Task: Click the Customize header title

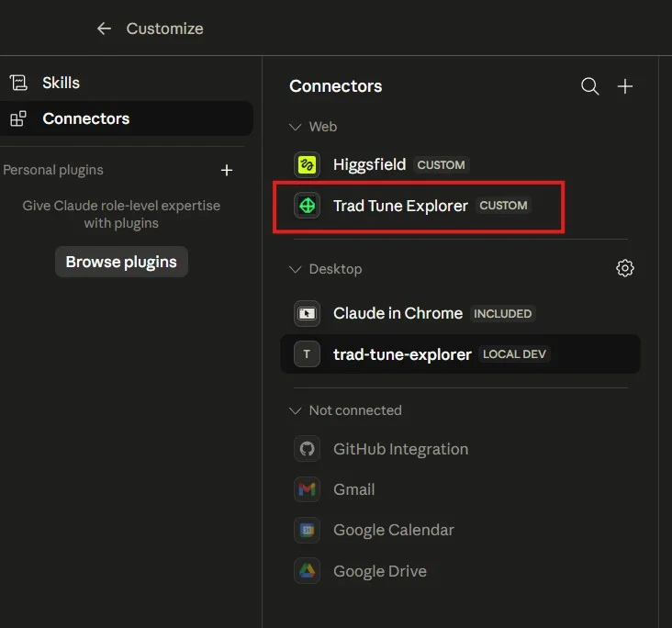Action: pyautogui.click(x=164, y=28)
